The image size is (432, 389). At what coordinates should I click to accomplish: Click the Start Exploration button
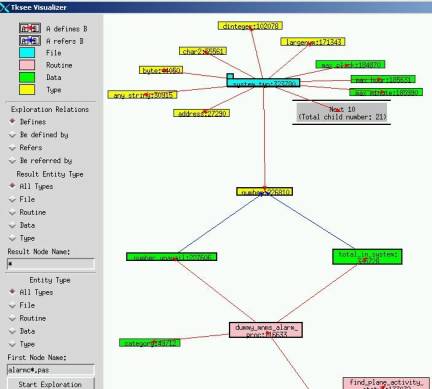[x=50, y=384]
